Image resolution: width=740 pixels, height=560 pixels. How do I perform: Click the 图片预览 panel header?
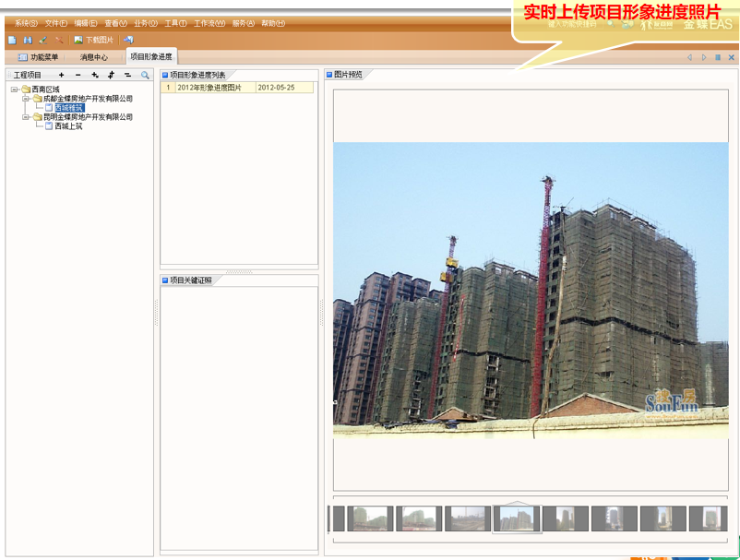click(x=348, y=75)
